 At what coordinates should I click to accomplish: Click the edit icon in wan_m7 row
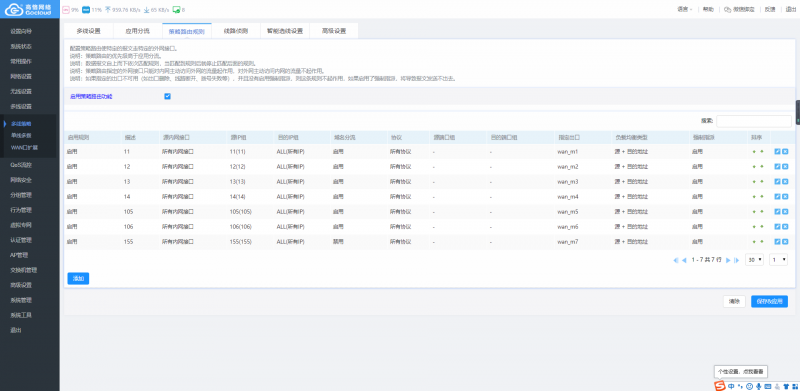[x=777, y=241]
